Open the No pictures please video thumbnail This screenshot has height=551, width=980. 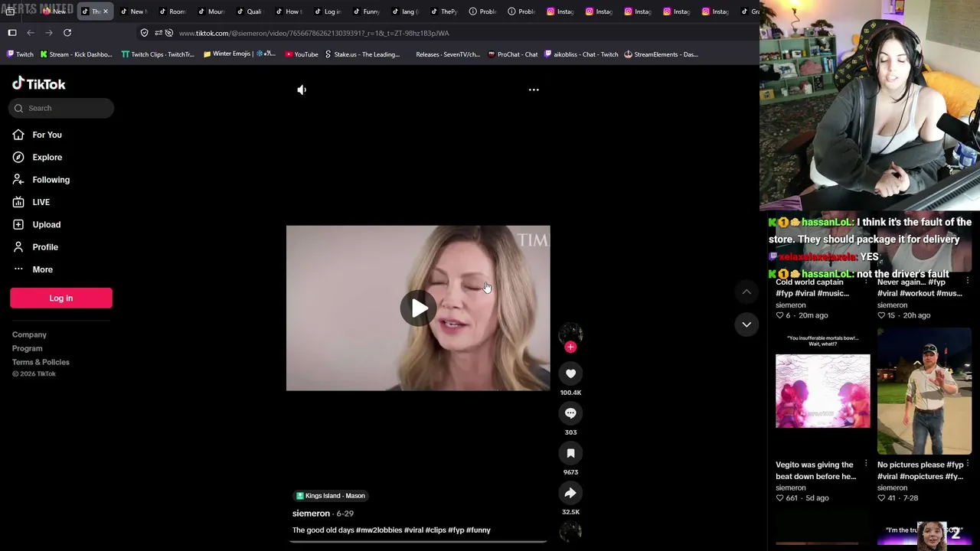[x=924, y=391]
